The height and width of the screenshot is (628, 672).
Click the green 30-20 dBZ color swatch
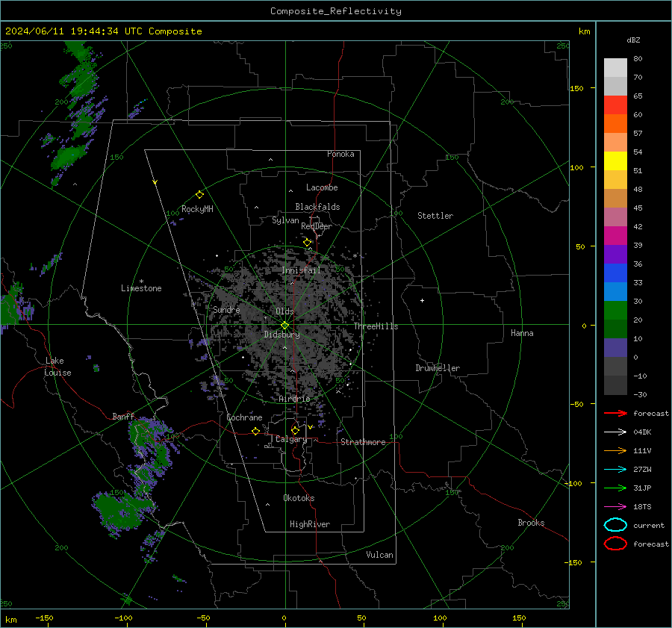[615, 311]
